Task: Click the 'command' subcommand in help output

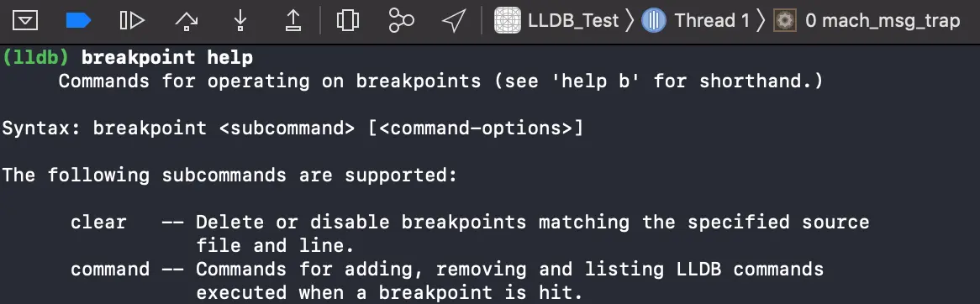Action: pos(110,269)
